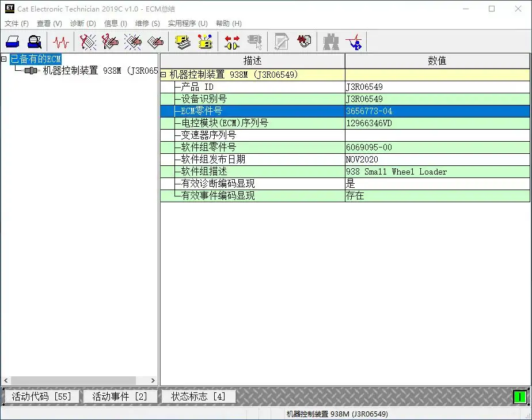Open the 帮助 (H) menu
The width and height of the screenshot is (532, 420).
tap(229, 24)
